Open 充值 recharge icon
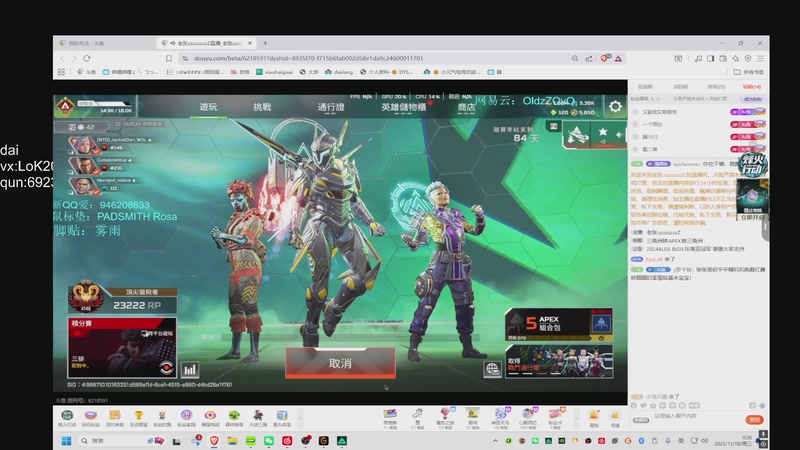800x450 pixels. point(615,418)
